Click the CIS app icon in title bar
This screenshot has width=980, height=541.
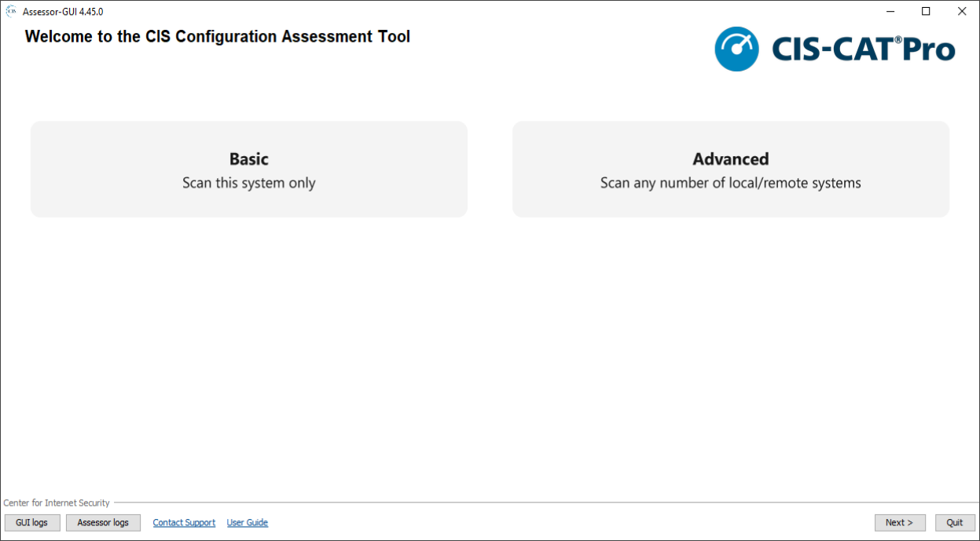11,11
